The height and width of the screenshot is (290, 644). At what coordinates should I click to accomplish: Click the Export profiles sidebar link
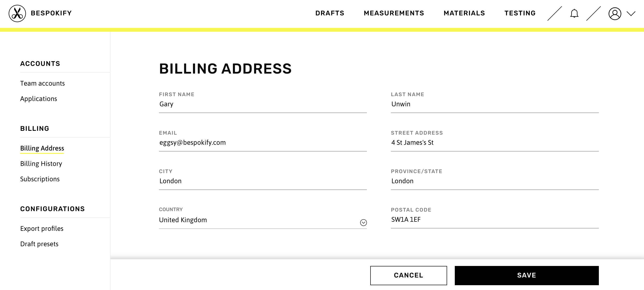pyautogui.click(x=42, y=229)
